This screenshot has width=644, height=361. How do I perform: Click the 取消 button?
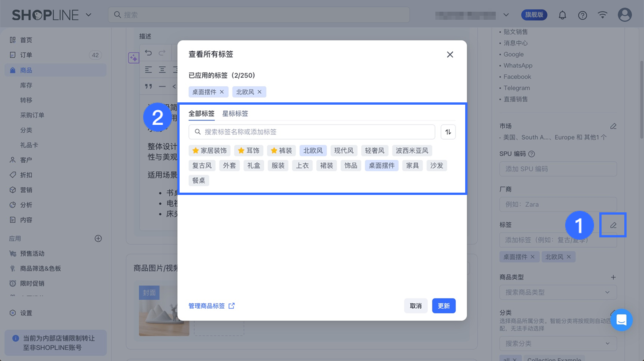[416, 306]
